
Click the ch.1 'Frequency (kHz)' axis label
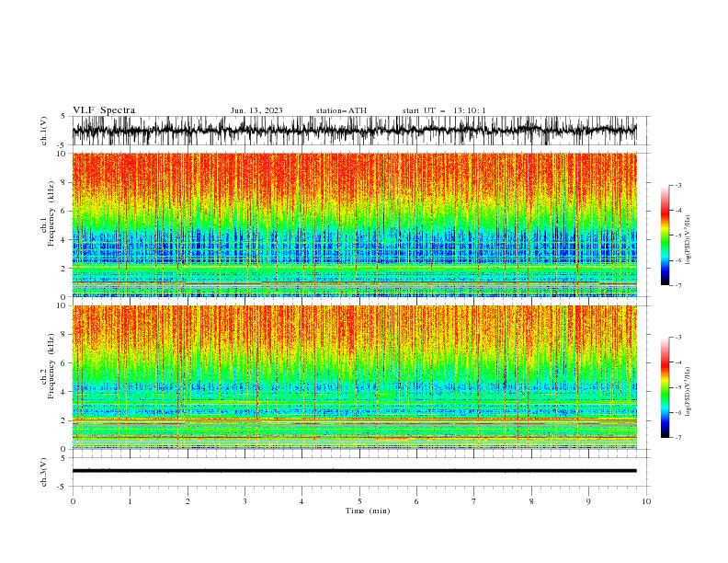point(51,213)
